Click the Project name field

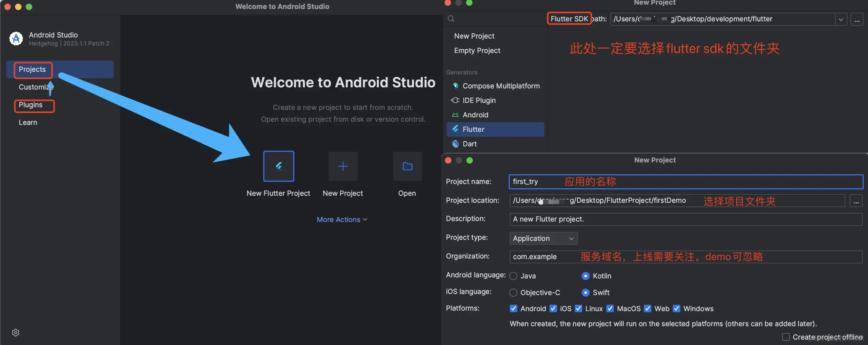pyautogui.click(x=686, y=182)
